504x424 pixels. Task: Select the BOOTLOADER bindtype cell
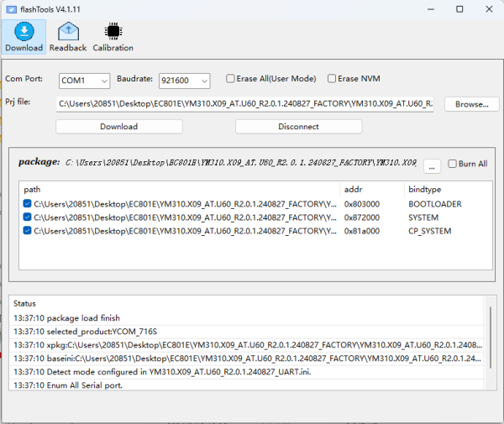click(435, 204)
